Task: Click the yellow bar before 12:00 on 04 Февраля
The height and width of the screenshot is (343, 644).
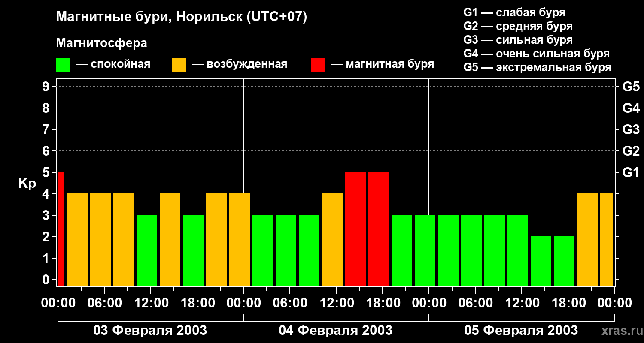Action: [x=332, y=240]
